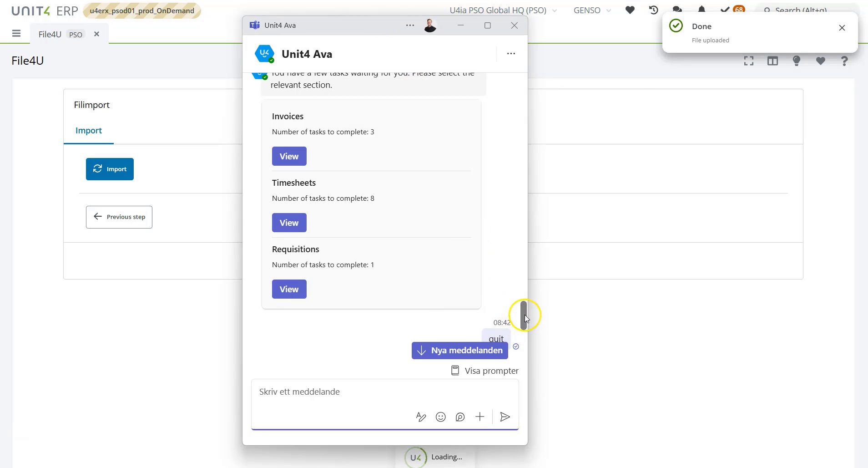Go back with Previous step

[119, 217]
